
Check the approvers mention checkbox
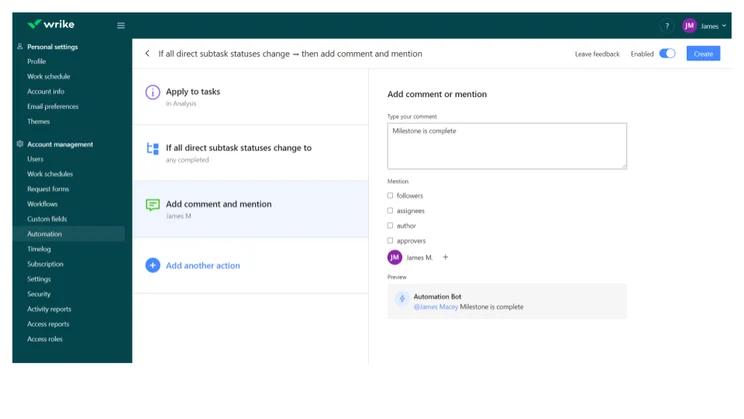point(390,241)
